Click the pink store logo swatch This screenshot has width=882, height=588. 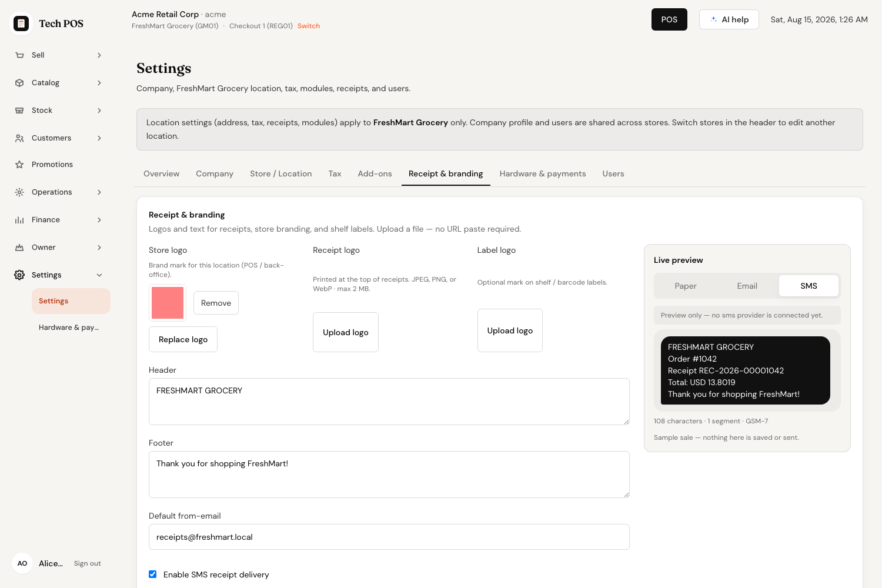pyautogui.click(x=168, y=303)
